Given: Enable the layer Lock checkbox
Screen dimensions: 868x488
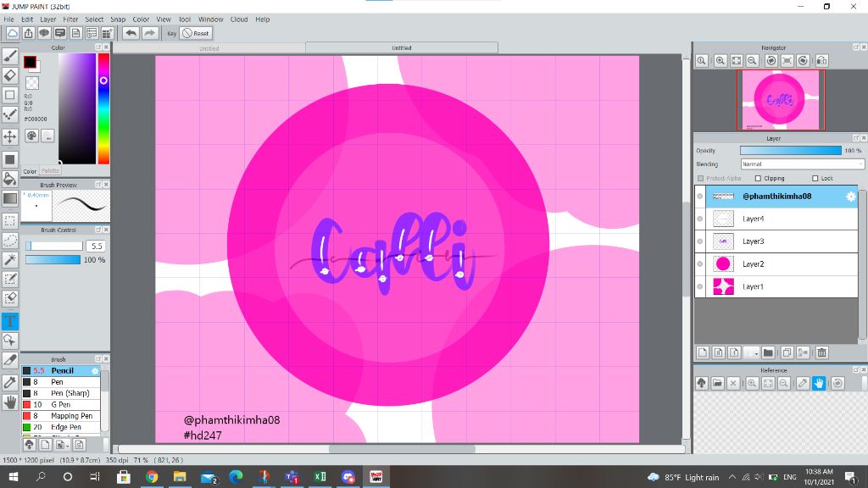Looking at the screenshot, I should [815, 178].
